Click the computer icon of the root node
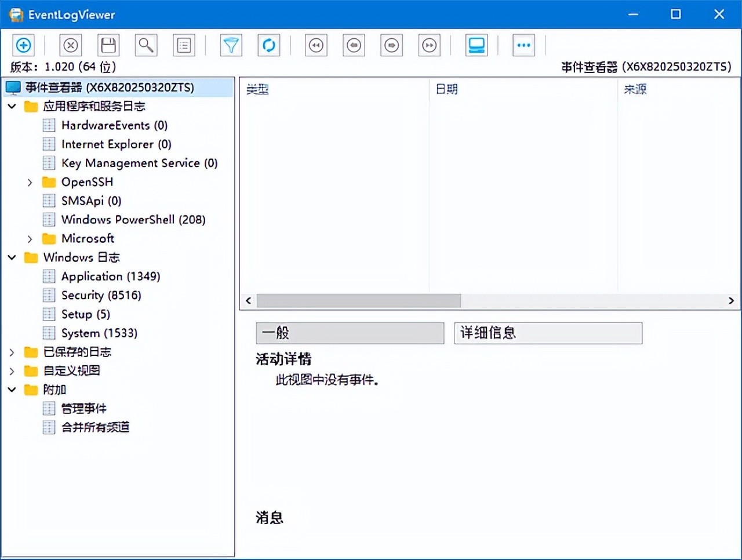742x560 pixels. 13,88
